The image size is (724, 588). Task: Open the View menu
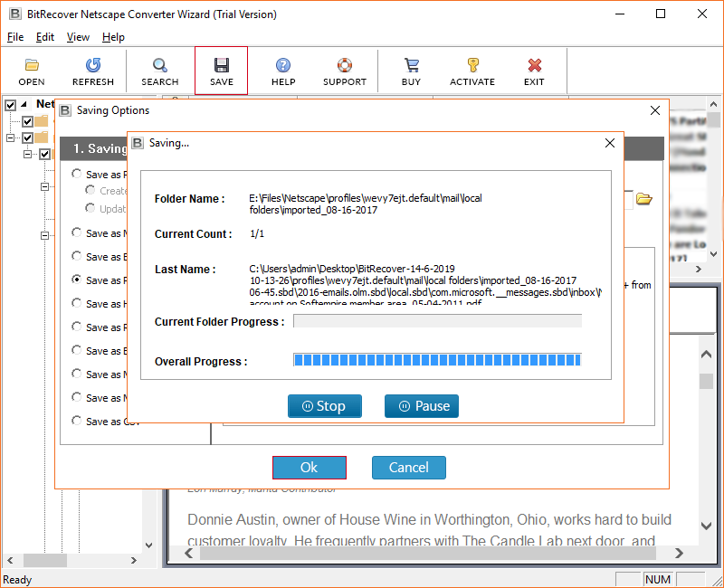click(x=78, y=37)
